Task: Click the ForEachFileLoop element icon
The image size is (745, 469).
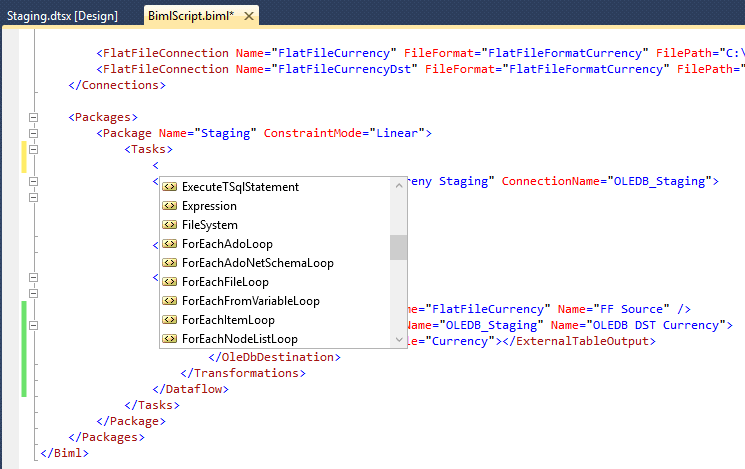Action: coord(170,282)
